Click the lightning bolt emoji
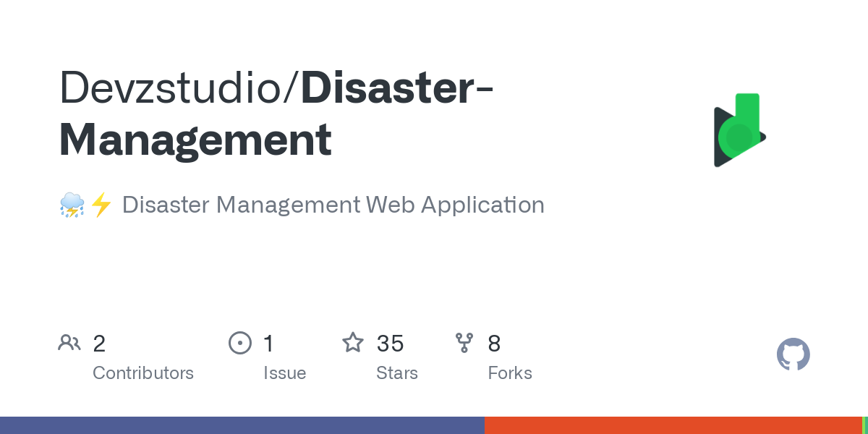This screenshot has width=868, height=434. 102,205
